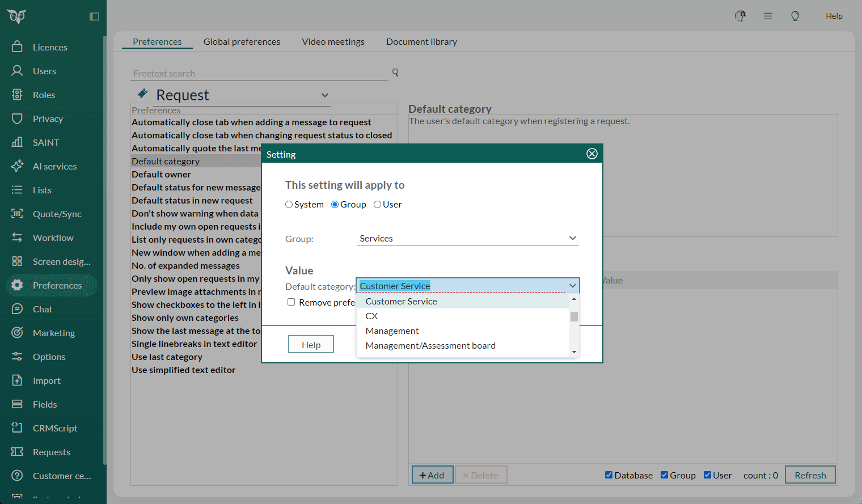Select Management from the category list
Screen dimensions: 862x504
tap(392, 331)
